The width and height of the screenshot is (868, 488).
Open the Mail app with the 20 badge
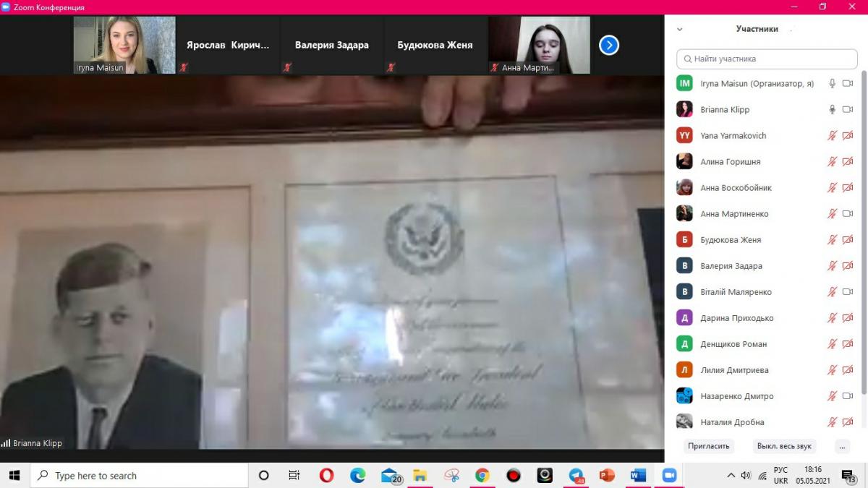click(391, 475)
